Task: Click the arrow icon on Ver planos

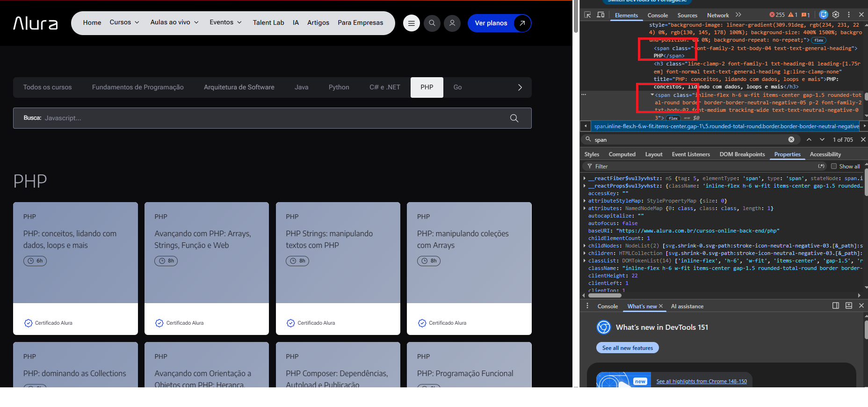Action: 522,23
